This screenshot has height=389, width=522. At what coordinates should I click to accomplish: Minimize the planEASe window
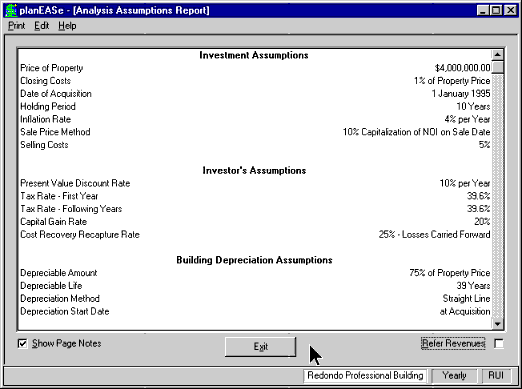[x=483, y=10]
